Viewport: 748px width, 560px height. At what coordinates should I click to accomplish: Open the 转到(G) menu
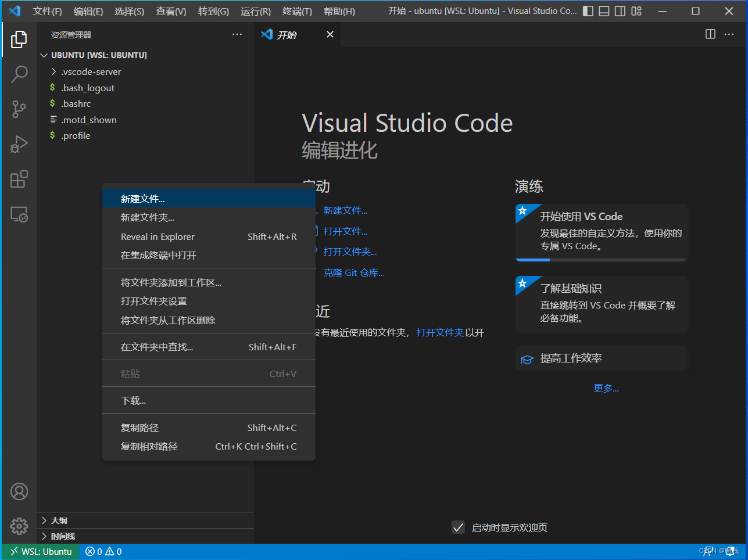click(x=213, y=11)
